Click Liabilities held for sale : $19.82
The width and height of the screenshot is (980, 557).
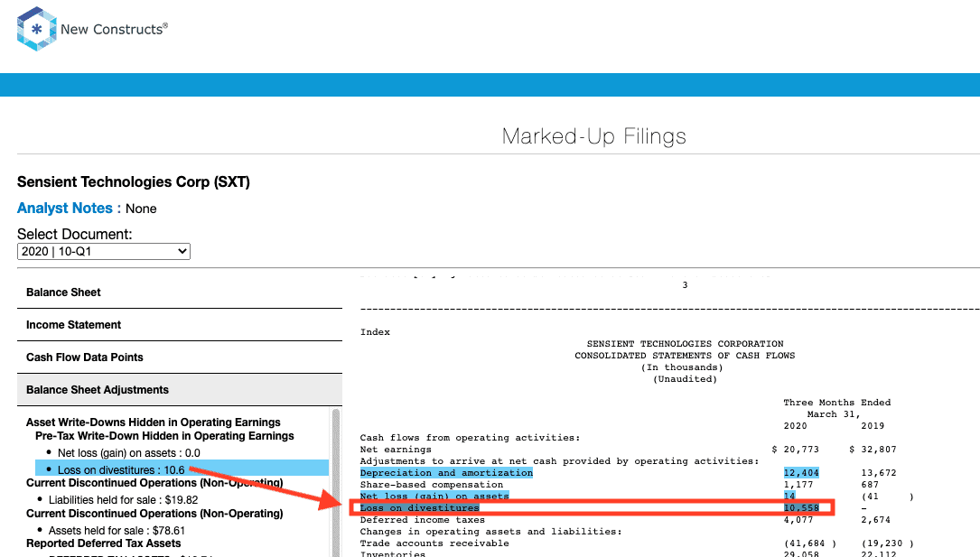coord(123,499)
